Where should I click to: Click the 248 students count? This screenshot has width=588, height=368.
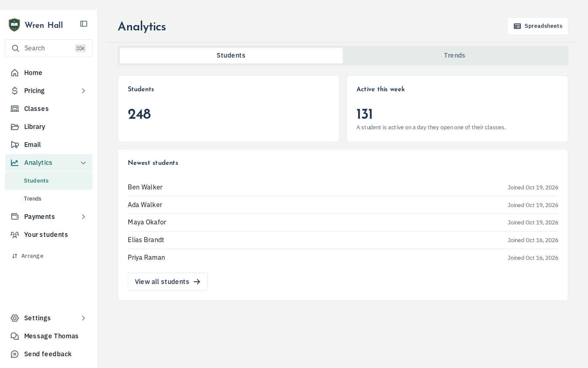[139, 114]
